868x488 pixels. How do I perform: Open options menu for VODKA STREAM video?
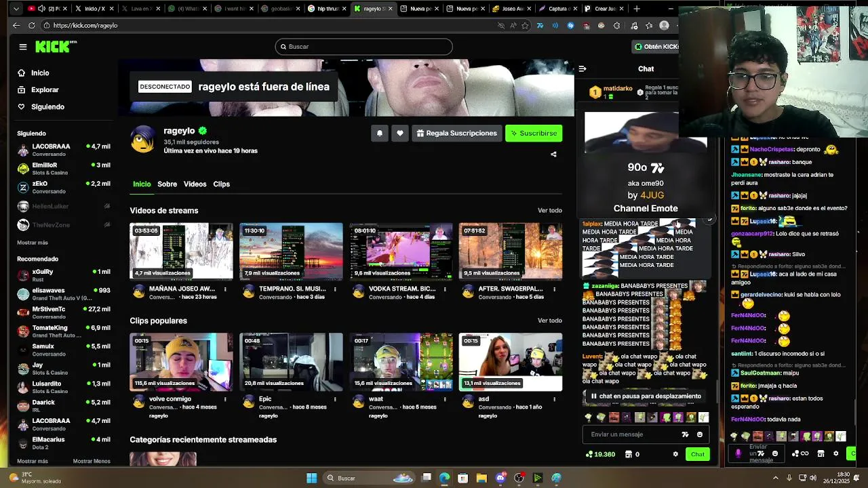tap(445, 289)
